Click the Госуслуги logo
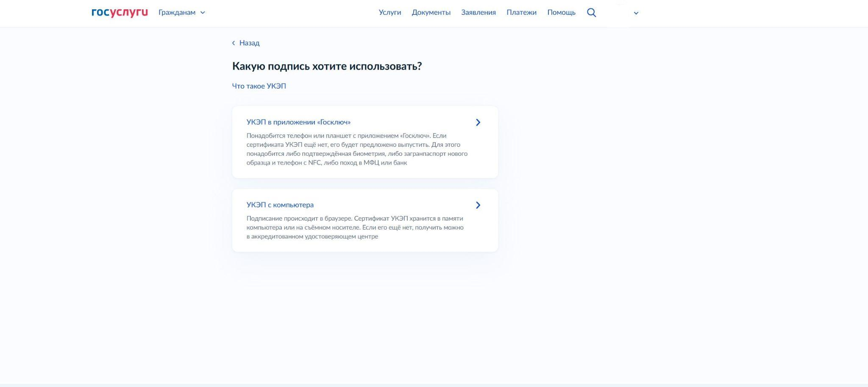Viewport: 868px width, 387px height. pos(120,13)
